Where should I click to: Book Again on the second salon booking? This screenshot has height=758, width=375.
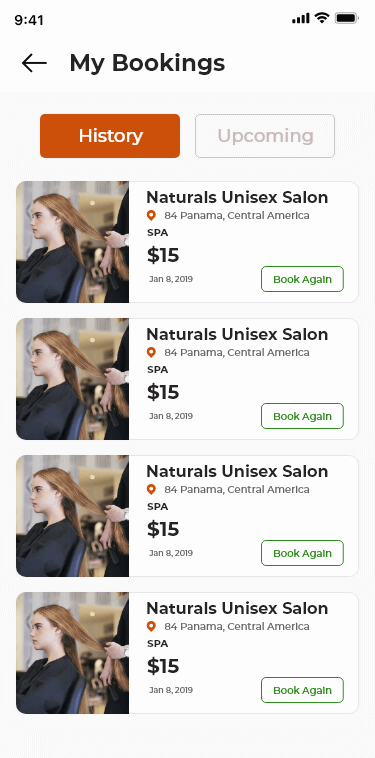[303, 416]
